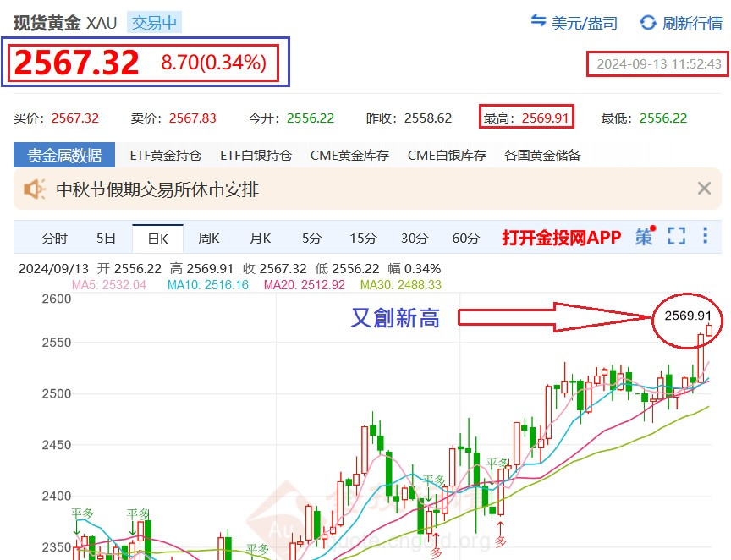The height and width of the screenshot is (560, 731).
Task: Click the MA10: 2516.16 indicator label
Action: (x=208, y=285)
